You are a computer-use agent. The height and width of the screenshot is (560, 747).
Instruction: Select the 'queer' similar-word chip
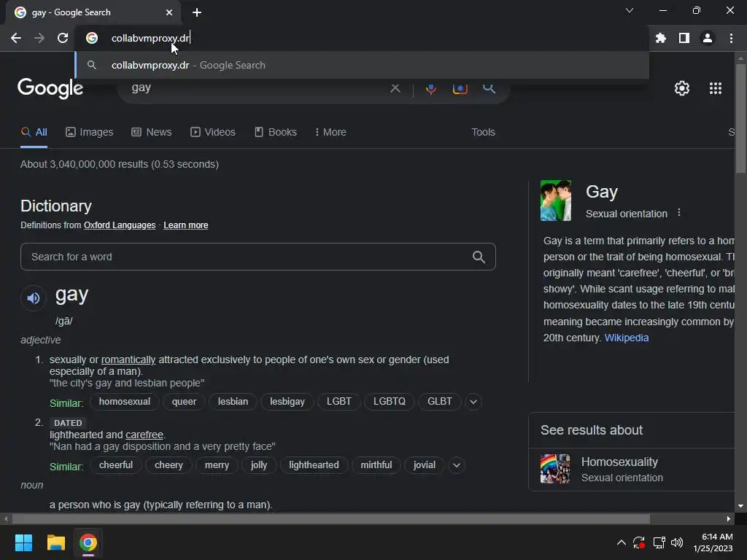point(184,402)
